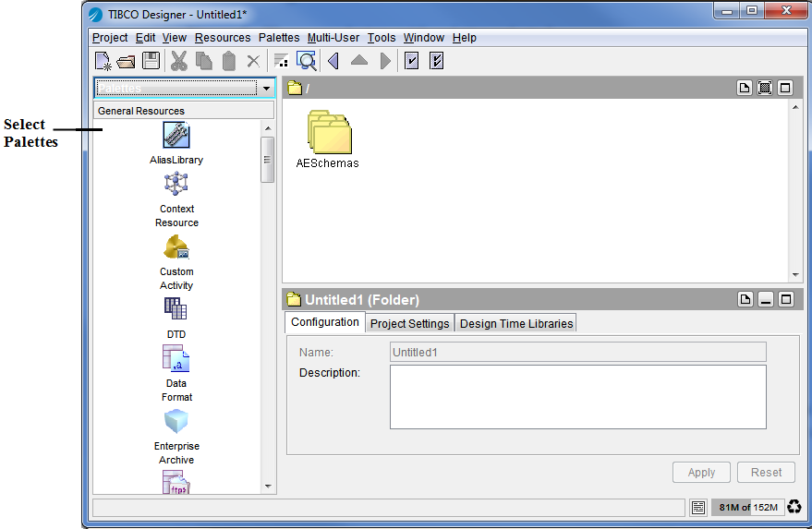Click the Reset button
The width and height of the screenshot is (812, 529).
click(x=766, y=472)
